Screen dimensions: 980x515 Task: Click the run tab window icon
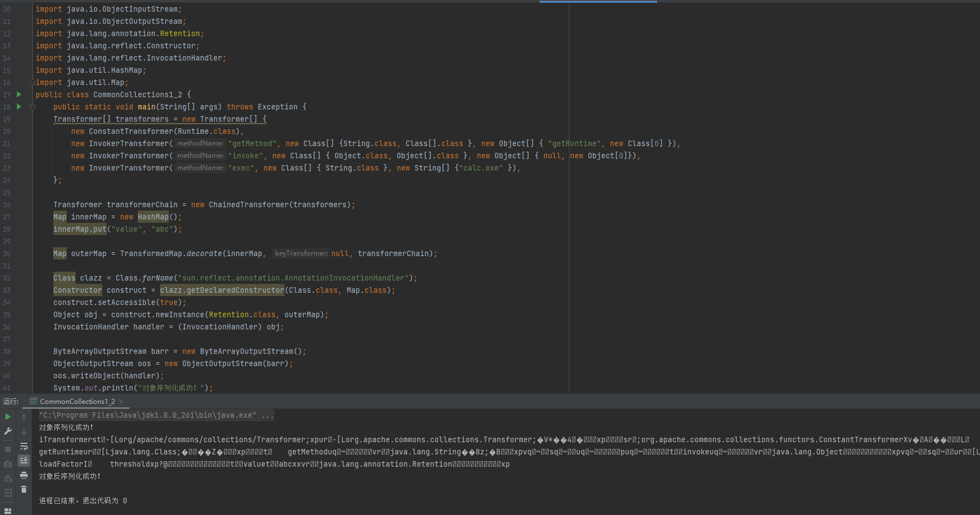[33, 401]
